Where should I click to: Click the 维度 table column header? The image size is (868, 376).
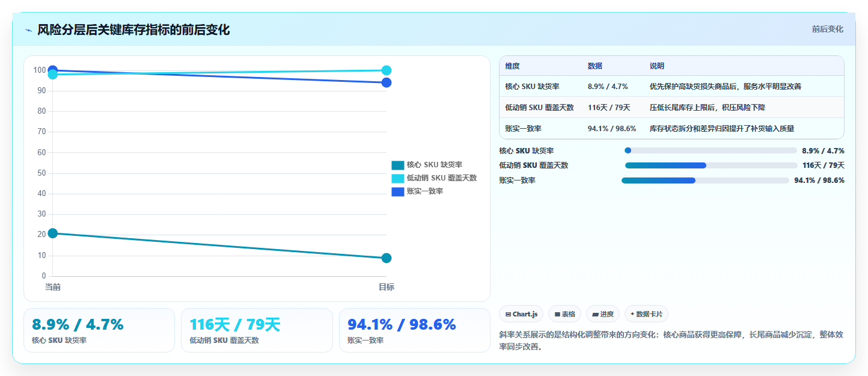click(513, 66)
